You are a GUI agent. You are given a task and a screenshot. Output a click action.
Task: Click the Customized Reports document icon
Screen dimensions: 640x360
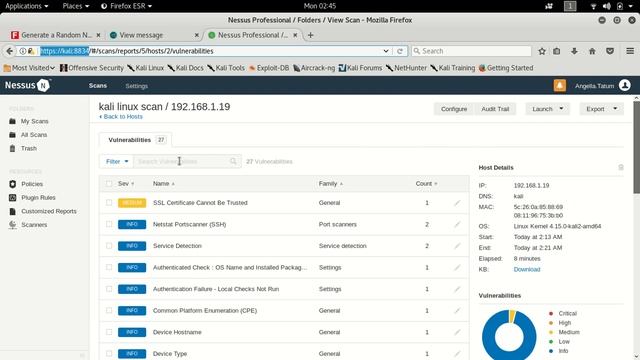(x=13, y=211)
